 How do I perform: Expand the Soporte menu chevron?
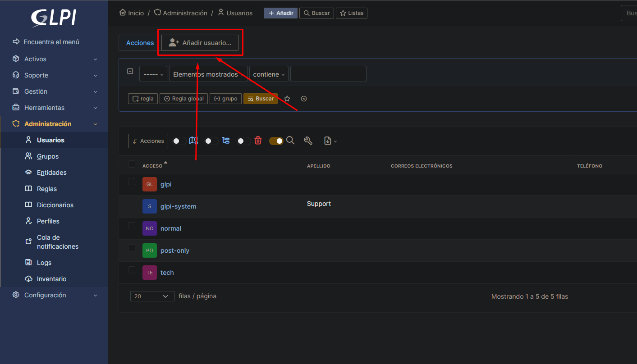[95, 75]
